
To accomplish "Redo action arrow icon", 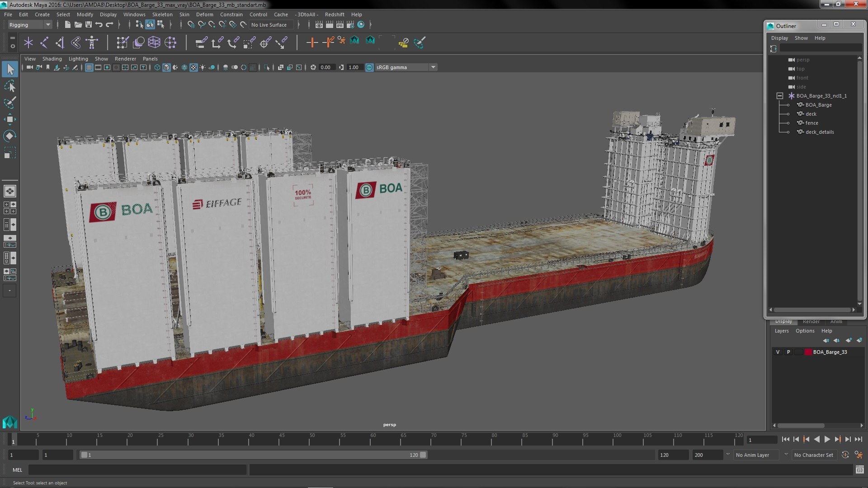I will 109,25.
